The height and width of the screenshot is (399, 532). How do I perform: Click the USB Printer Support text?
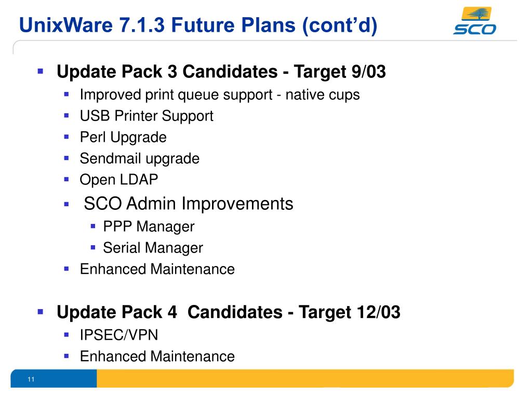coord(147,116)
